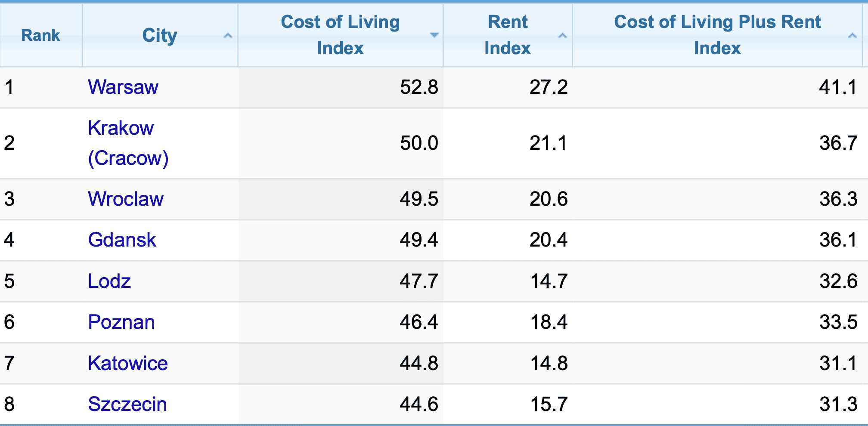Open the Gdansk city link
Screen dimensions: 868x426
[x=122, y=240]
